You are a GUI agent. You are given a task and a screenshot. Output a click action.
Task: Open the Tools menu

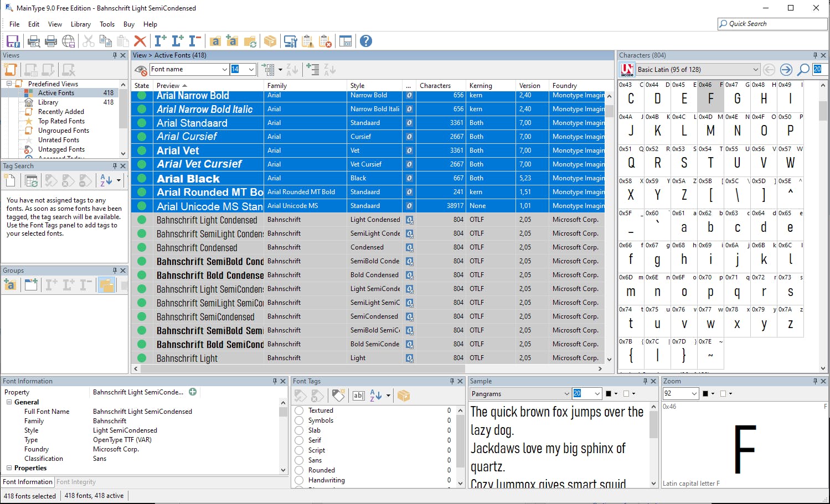tap(107, 24)
